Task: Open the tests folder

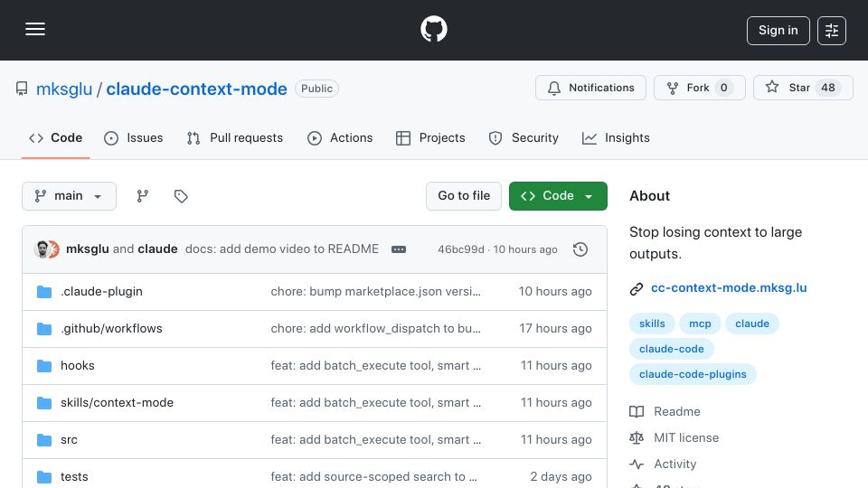Action: 74,477
